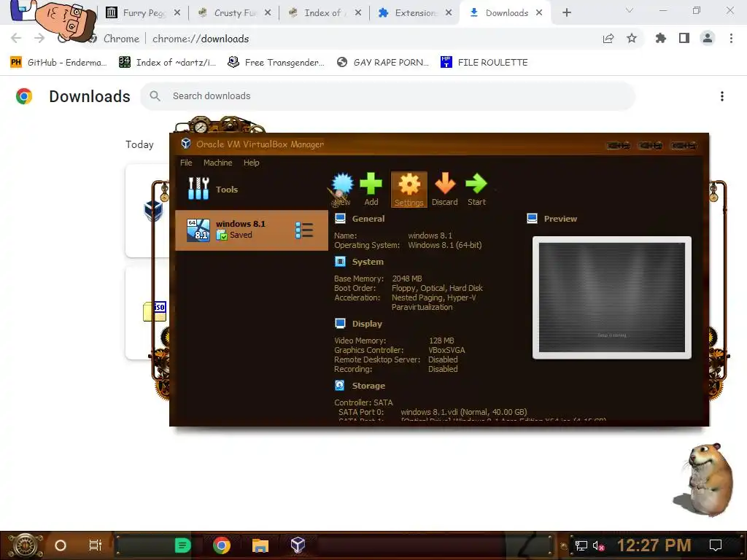Click the steampunk Start button
This screenshot has height=560, width=747.
tap(26, 545)
